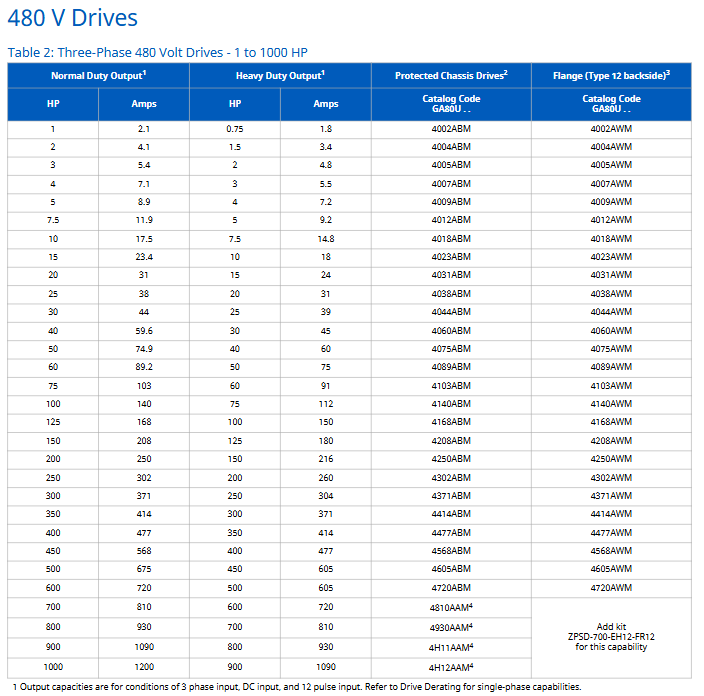704x696 pixels.
Task: Click catalog code 4720AWM
Action: pyautogui.click(x=610, y=587)
